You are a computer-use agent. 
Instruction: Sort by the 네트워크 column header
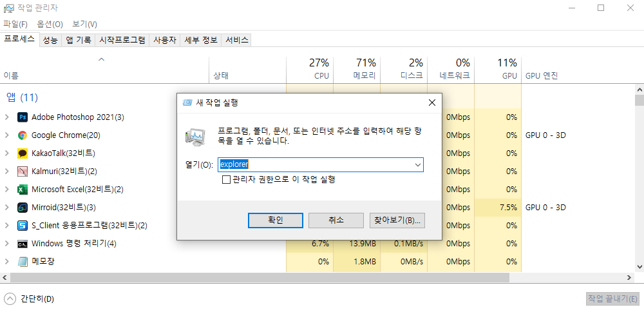coord(451,69)
